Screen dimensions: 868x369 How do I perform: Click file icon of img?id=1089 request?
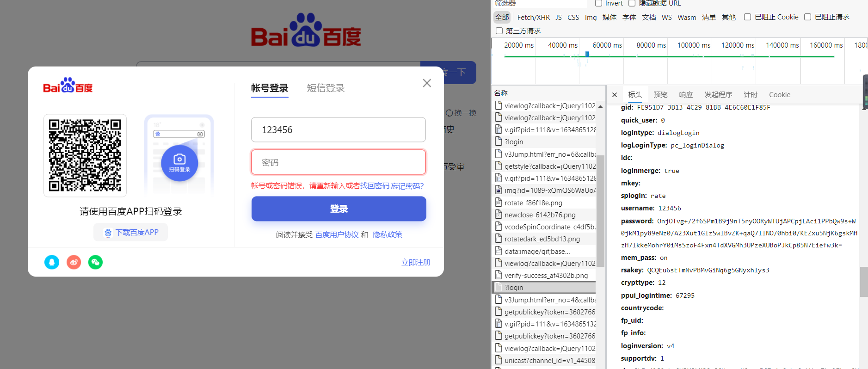(x=499, y=190)
